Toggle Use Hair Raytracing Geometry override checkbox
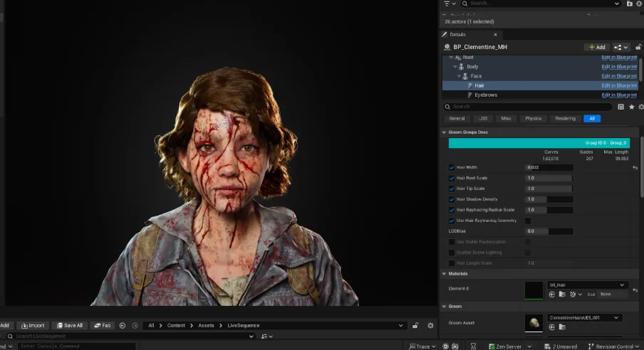644x350 pixels. (x=452, y=221)
